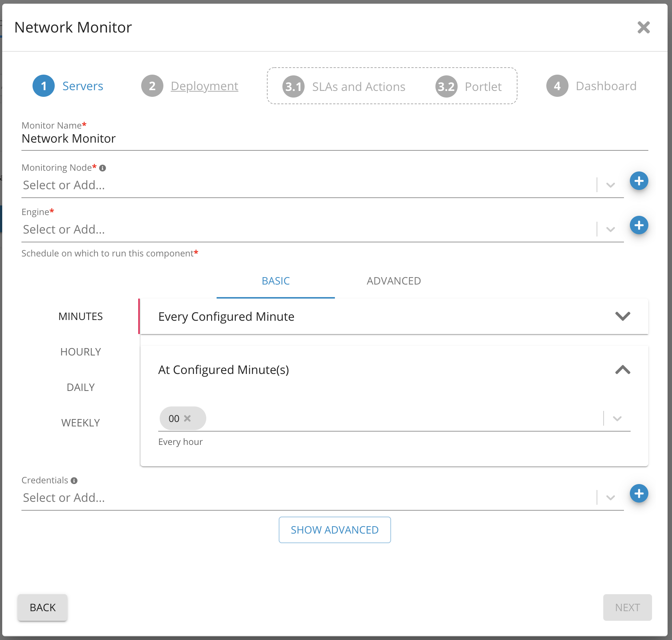672x640 pixels.
Task: Click the SHOW ADVANCED button
Action: 335,530
